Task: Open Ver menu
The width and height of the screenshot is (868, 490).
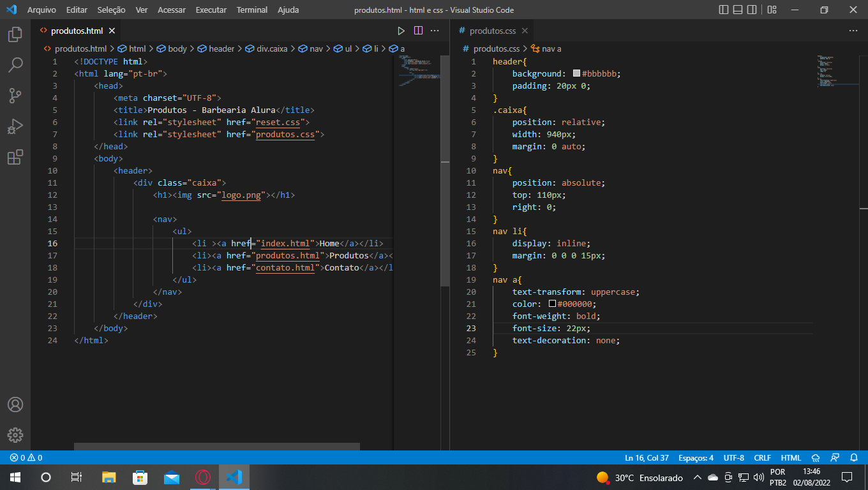Action: (x=142, y=10)
